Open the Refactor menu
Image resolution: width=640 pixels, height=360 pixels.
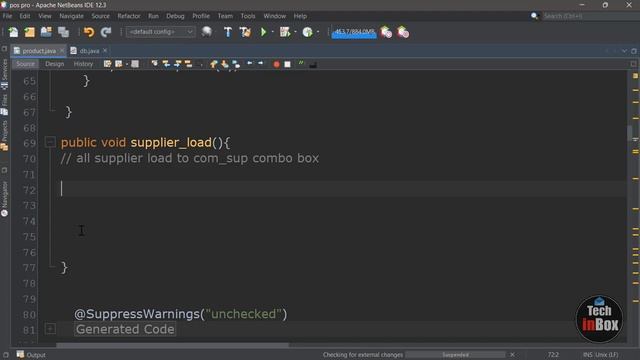pos(129,16)
